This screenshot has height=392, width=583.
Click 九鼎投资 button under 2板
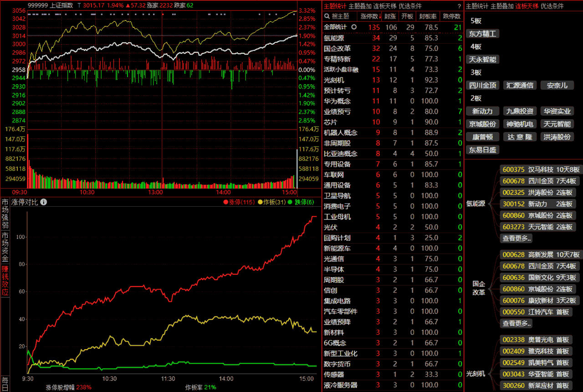tap(520, 111)
